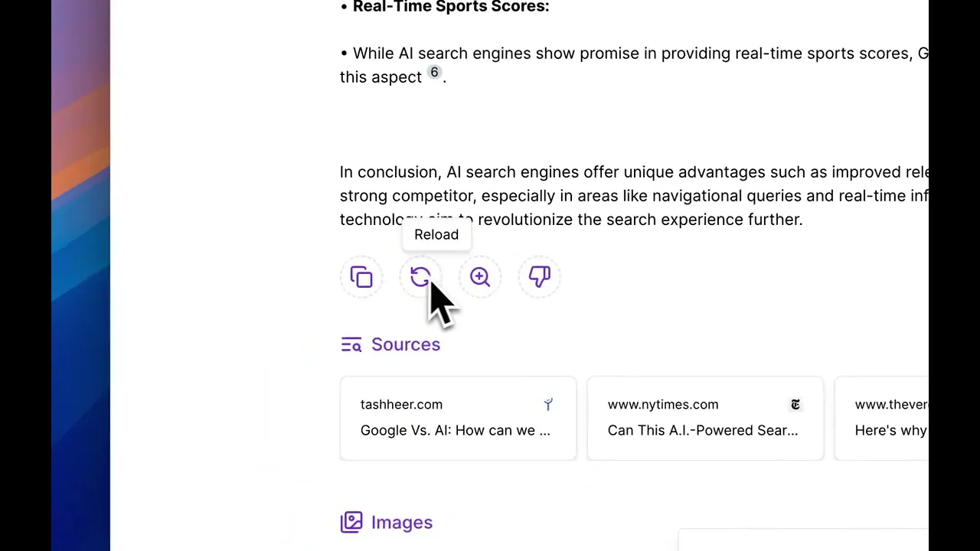Copy the answer using the copy icon
Viewport: 980px width, 551px height.
point(361,277)
